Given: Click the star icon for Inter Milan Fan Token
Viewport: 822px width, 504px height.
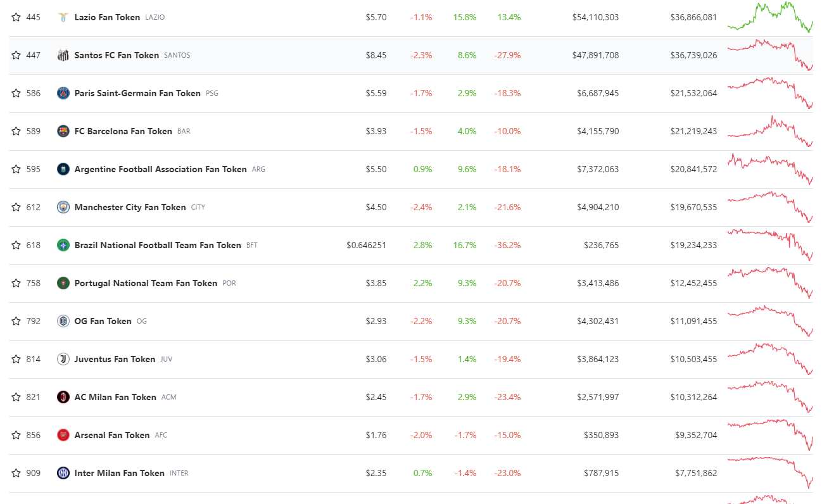Looking at the screenshot, I should [x=16, y=473].
